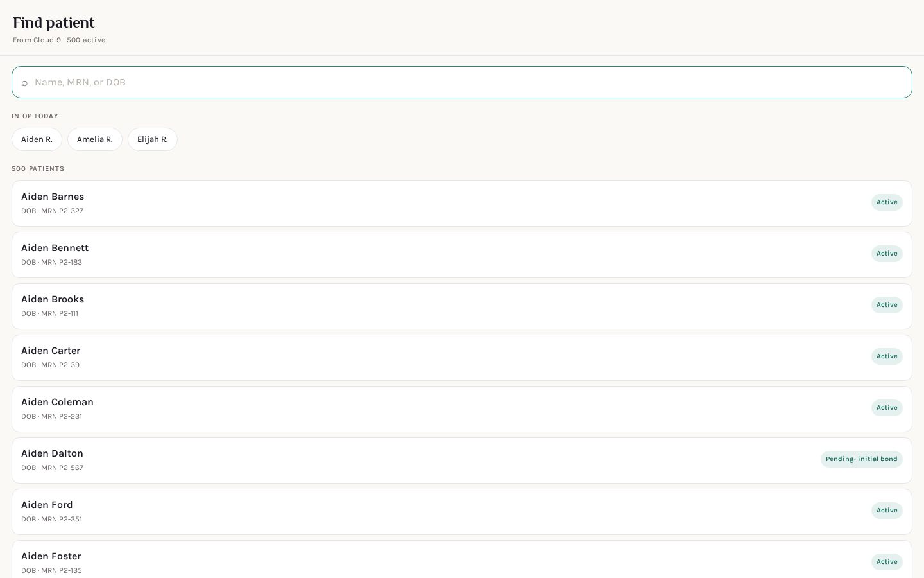Select the Elijah R. quick chip
The width and height of the screenshot is (924, 578).
point(153,139)
